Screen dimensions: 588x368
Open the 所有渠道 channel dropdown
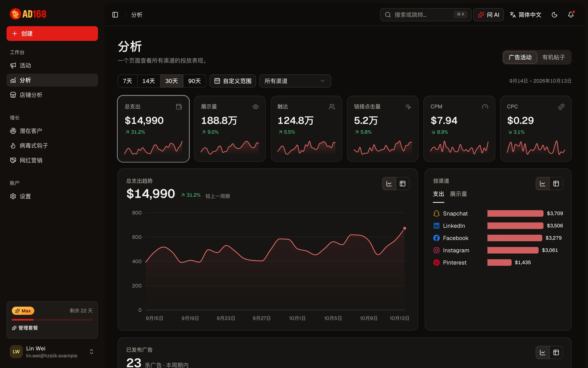coord(295,81)
